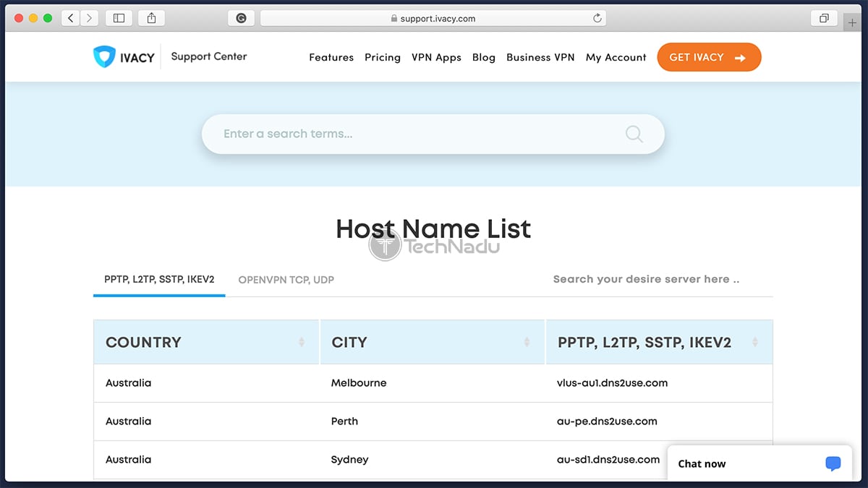868x488 pixels.
Task: Focus the support.ivacy.com address bar
Action: pos(433,19)
